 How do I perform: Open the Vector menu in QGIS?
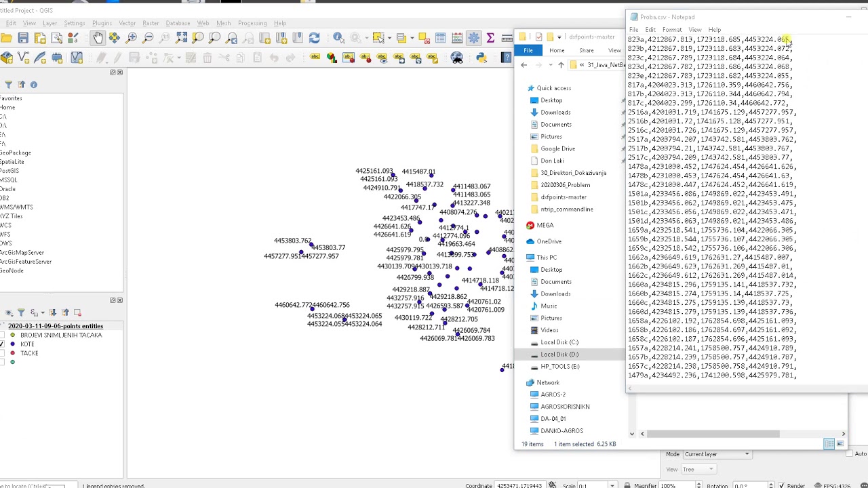point(127,23)
